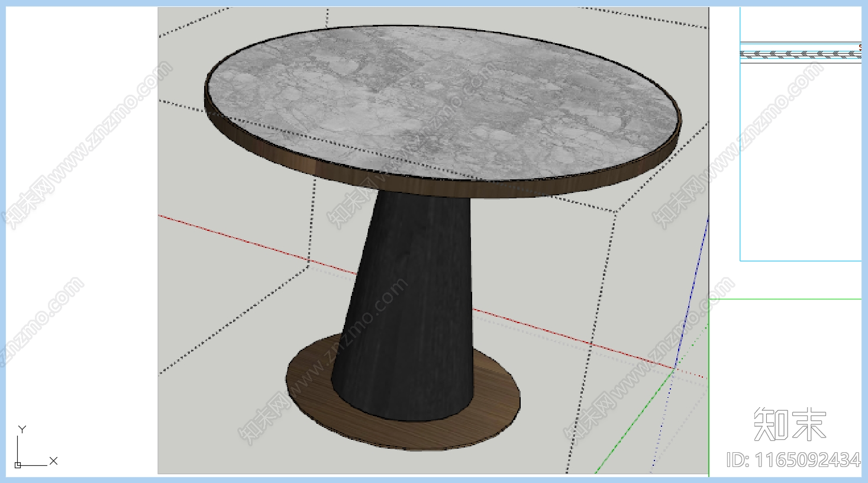The width and height of the screenshot is (868, 483).
Task: Click the UCS X-Y axis icon
Action: pyautogui.click(x=35, y=447)
